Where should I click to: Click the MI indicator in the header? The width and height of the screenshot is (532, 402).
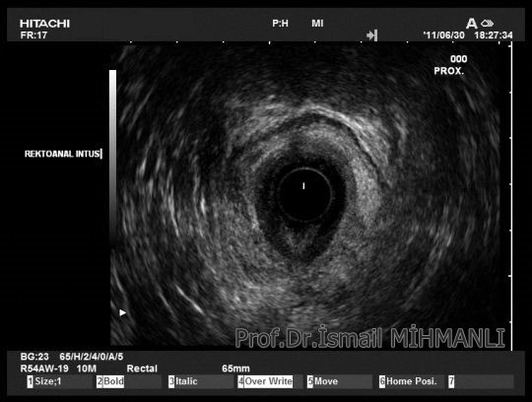(x=317, y=24)
